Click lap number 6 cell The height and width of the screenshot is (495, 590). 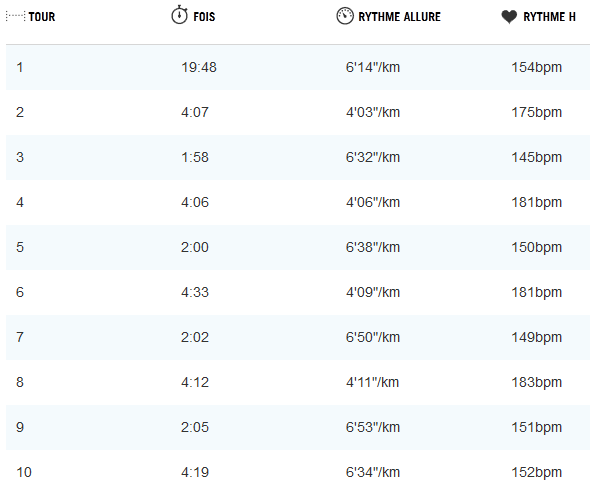tap(20, 292)
